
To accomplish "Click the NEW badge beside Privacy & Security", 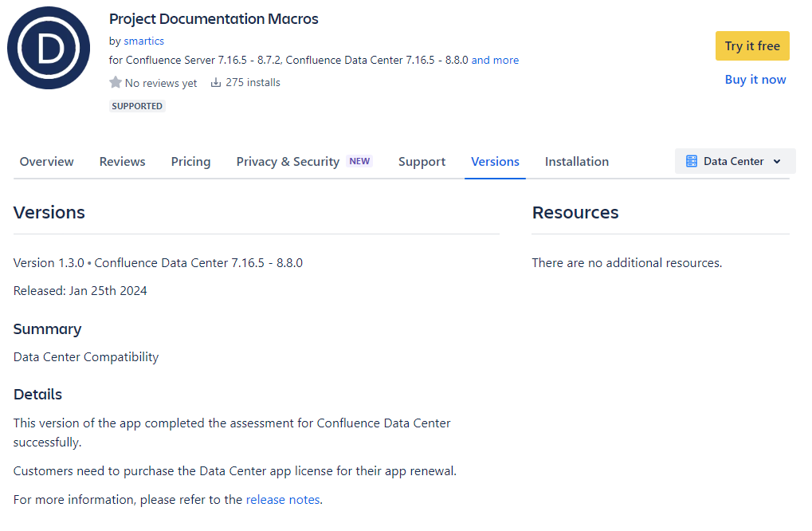I will point(359,161).
